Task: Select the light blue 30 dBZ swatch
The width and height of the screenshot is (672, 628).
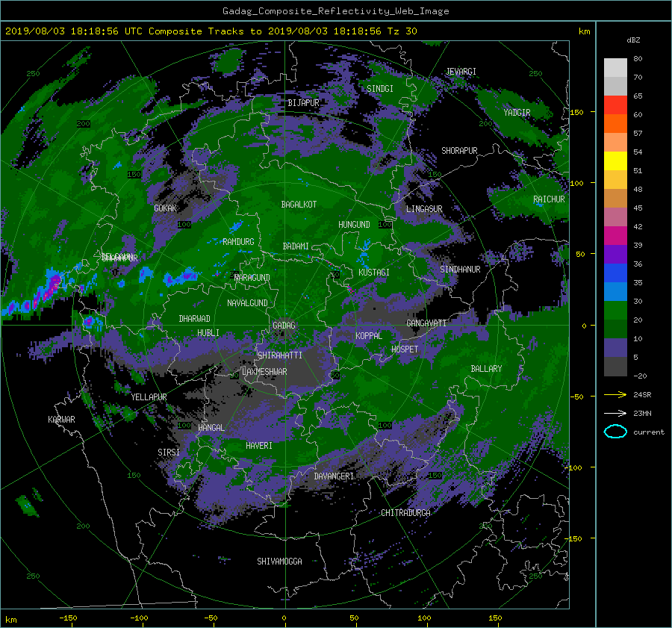Action: point(615,292)
